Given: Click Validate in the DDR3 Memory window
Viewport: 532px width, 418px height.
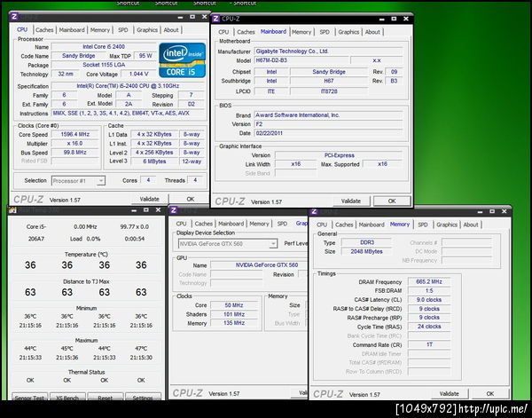Looking at the screenshot, I should click(450, 394).
